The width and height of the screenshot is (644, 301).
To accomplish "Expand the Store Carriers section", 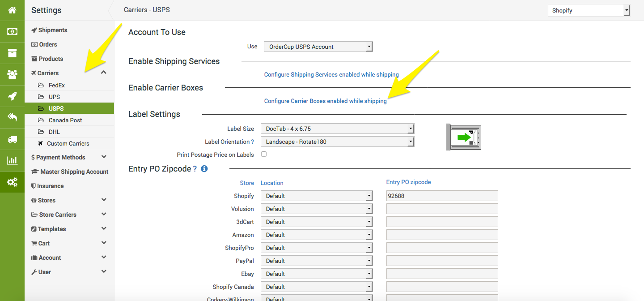I will [x=104, y=214].
